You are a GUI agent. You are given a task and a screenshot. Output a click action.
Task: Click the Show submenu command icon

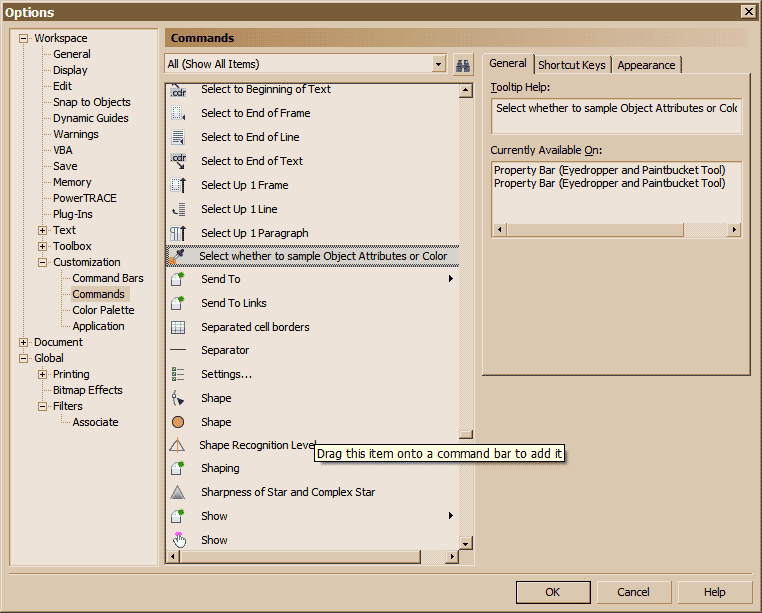point(178,516)
